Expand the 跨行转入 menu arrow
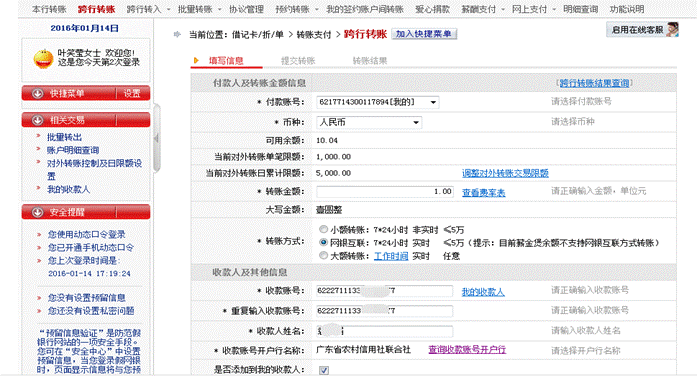The height and width of the screenshot is (376, 697). tap(168, 9)
